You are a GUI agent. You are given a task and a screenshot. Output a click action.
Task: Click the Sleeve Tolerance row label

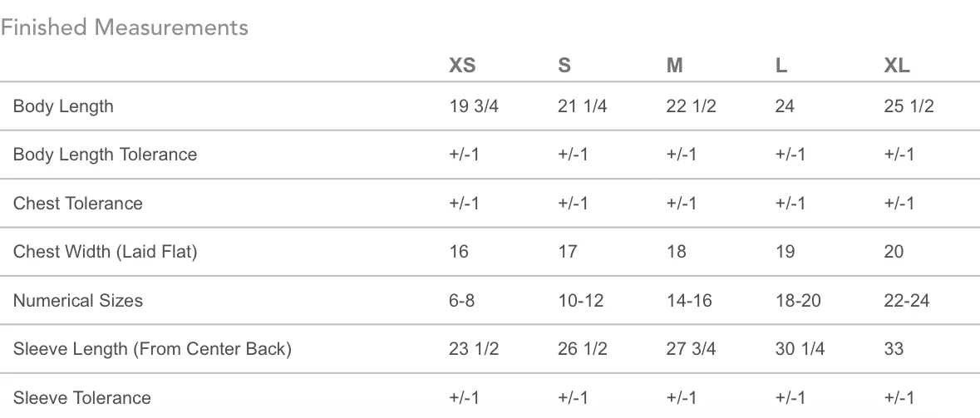point(82,397)
